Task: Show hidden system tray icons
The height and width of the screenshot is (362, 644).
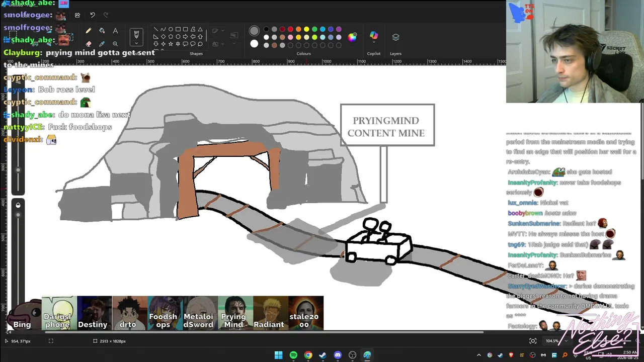Action: 478,355
